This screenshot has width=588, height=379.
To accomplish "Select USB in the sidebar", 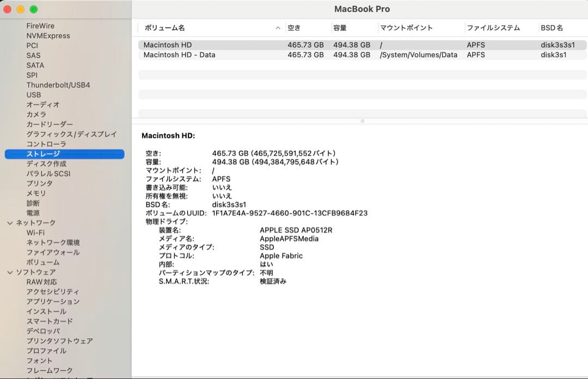I will [34, 95].
